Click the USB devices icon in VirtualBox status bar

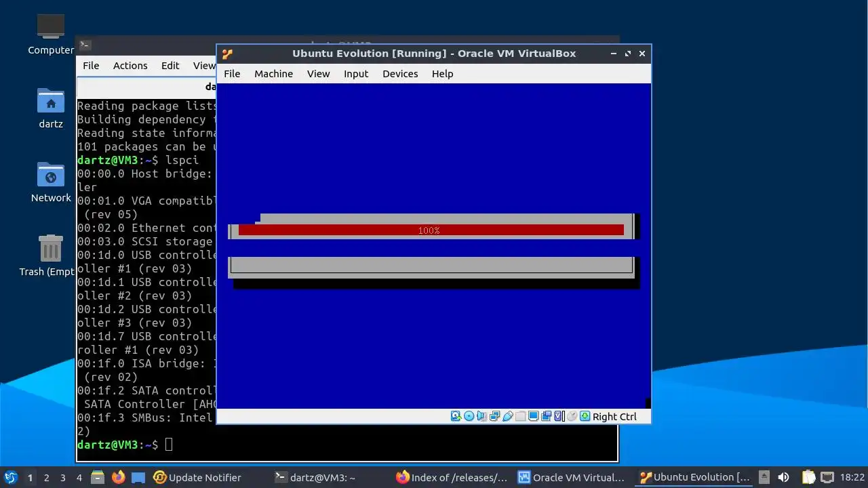(x=507, y=416)
